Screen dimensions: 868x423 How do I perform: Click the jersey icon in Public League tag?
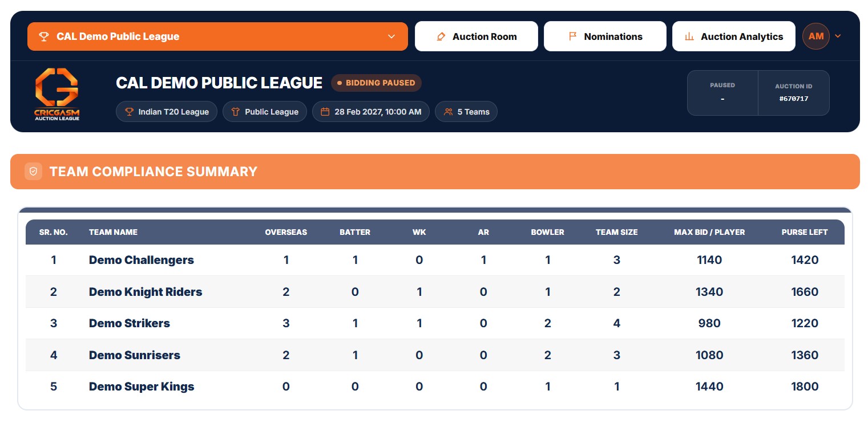(235, 112)
